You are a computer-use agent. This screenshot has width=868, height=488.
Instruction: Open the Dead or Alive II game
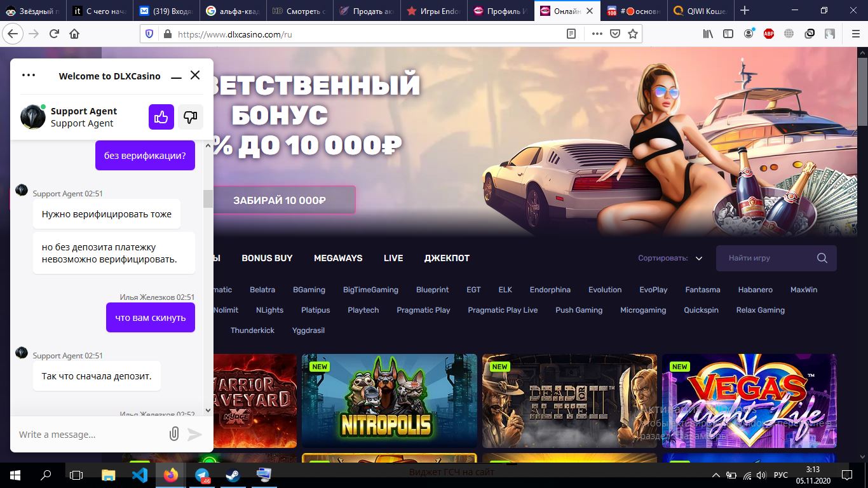(569, 401)
